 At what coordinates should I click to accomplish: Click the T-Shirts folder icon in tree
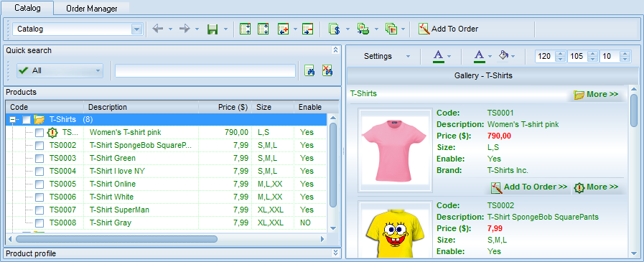(x=39, y=119)
